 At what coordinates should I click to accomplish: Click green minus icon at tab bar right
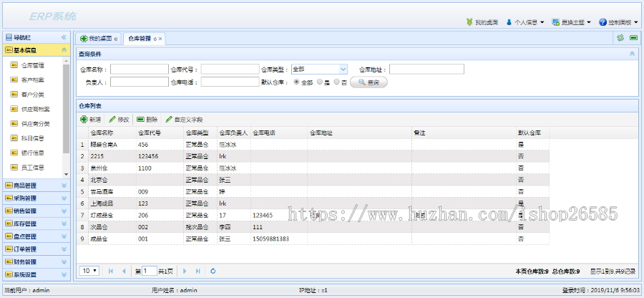pyautogui.click(x=633, y=38)
